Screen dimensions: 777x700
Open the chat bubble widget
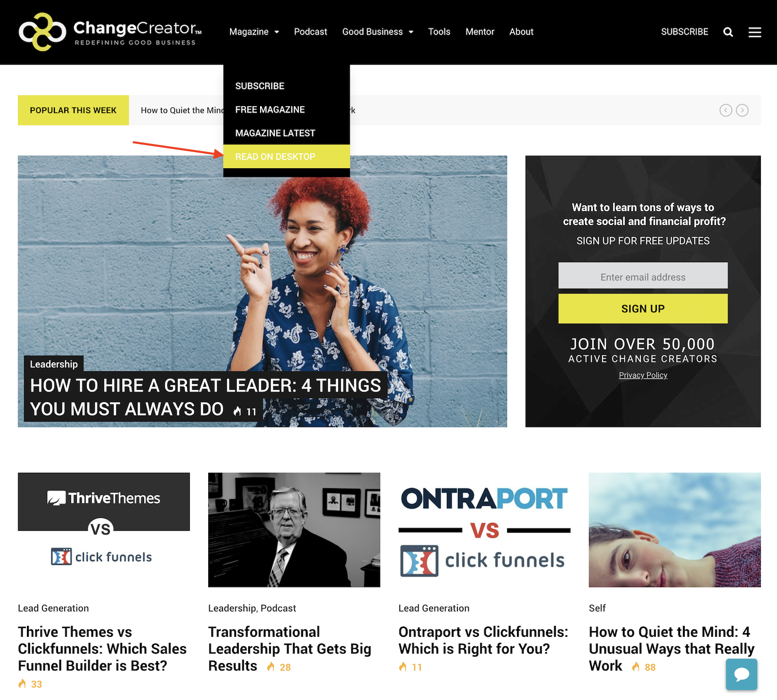[742, 674]
